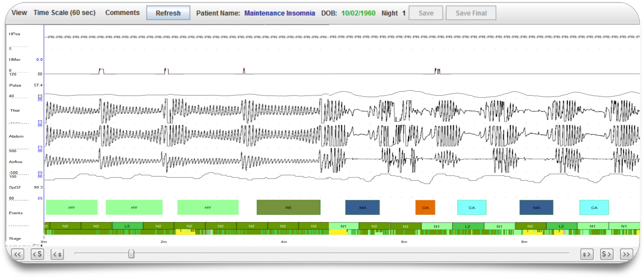
Task: Select the olive RE event block
Action: coord(288,208)
